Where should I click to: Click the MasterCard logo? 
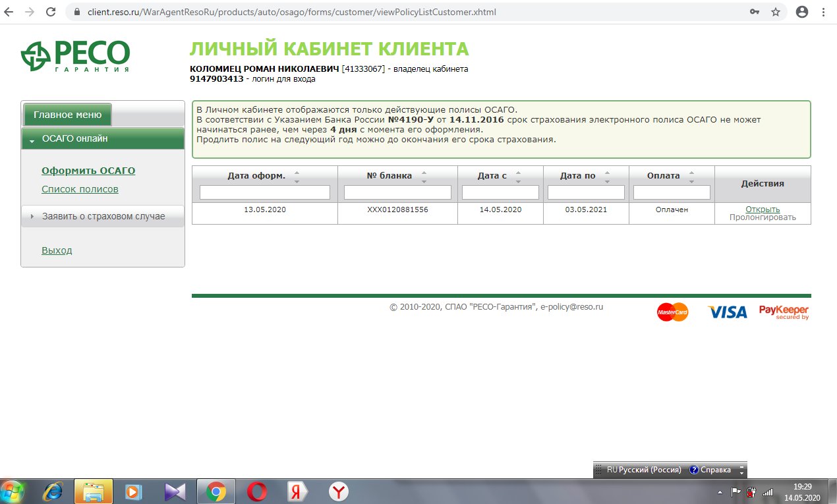click(672, 312)
